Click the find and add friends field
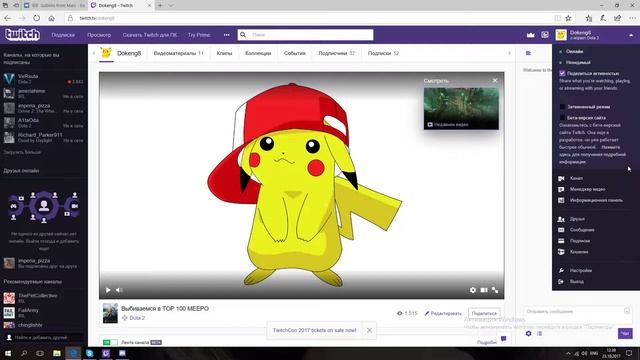Image resolution: width=640 pixels, height=360 pixels. point(44,338)
